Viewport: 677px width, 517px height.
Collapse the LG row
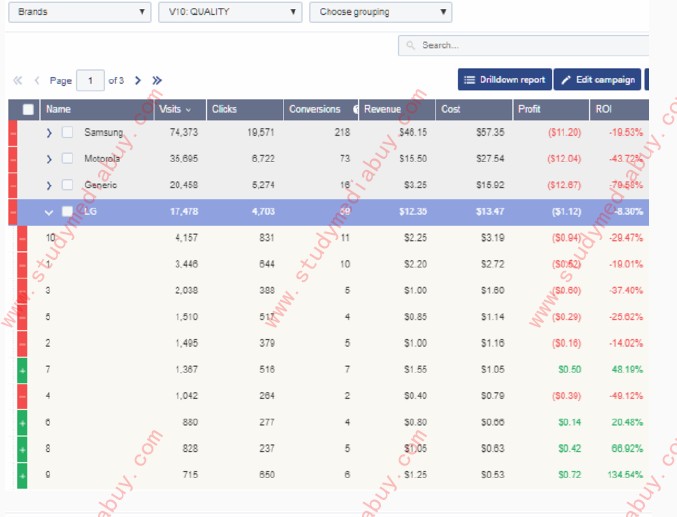(49, 213)
